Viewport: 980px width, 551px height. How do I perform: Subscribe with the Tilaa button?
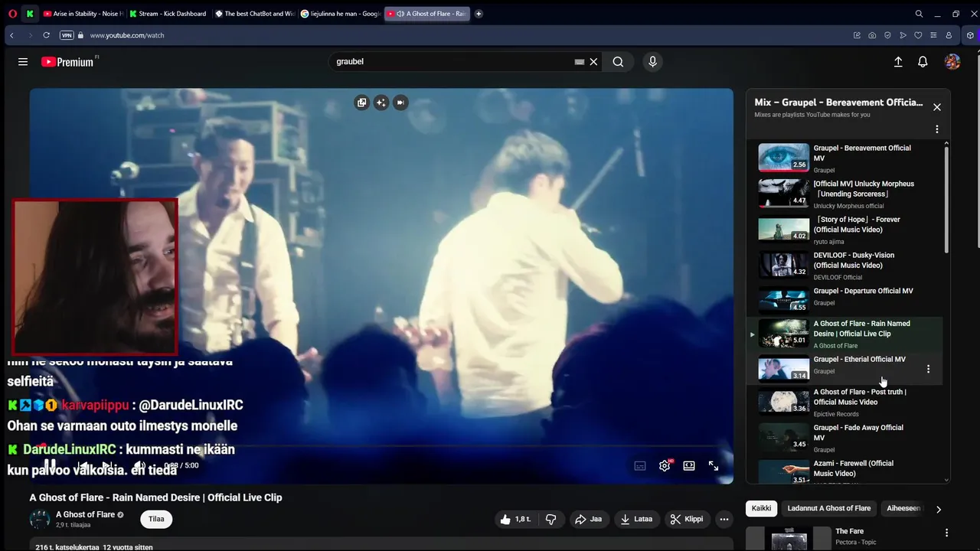[156, 519]
